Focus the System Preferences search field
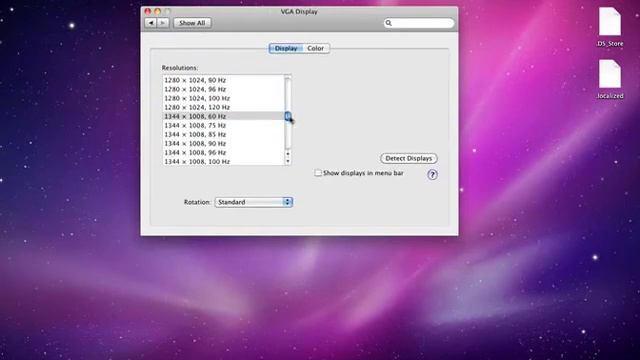This screenshot has width=640, height=360. click(x=419, y=23)
